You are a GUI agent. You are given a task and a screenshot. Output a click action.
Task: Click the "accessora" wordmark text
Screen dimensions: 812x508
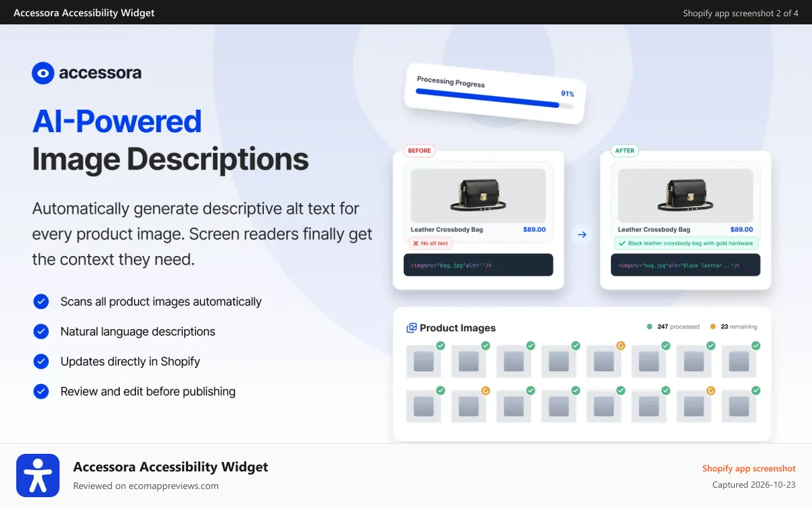(x=100, y=73)
